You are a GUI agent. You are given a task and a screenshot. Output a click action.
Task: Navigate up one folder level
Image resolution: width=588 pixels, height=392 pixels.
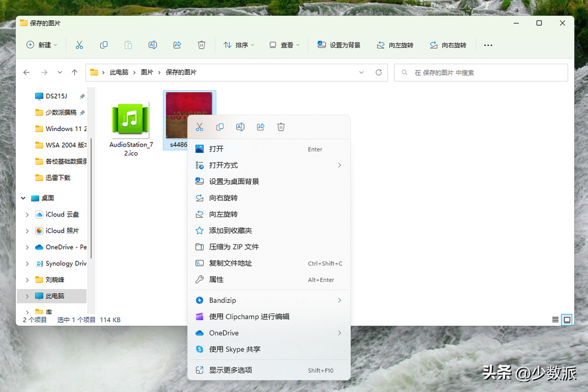pyautogui.click(x=75, y=73)
